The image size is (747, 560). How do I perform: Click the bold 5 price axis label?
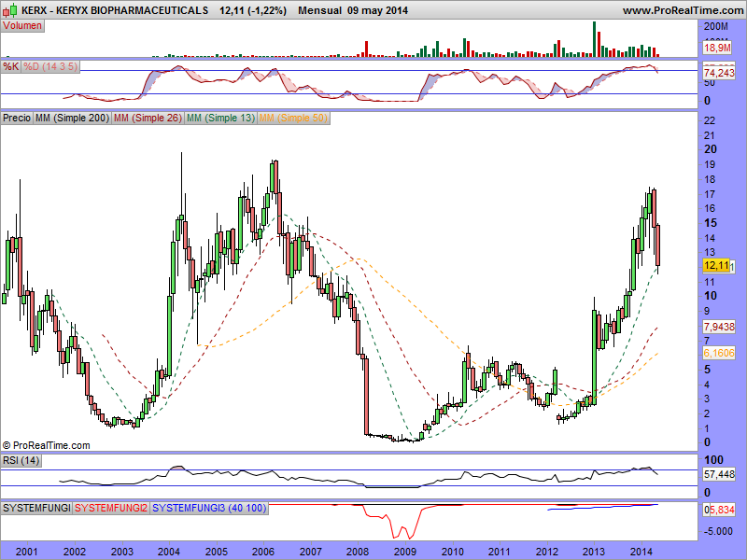[x=707, y=369]
